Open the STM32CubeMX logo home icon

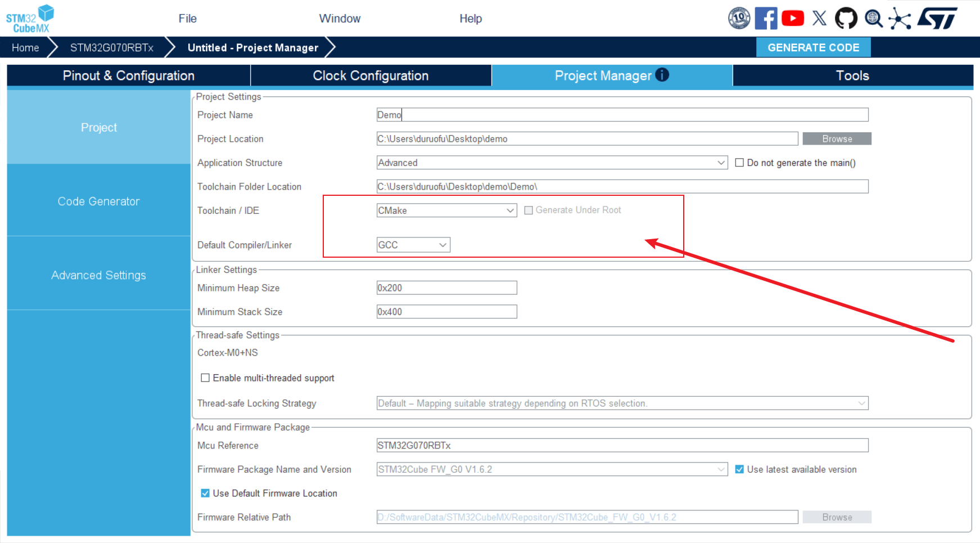29,19
